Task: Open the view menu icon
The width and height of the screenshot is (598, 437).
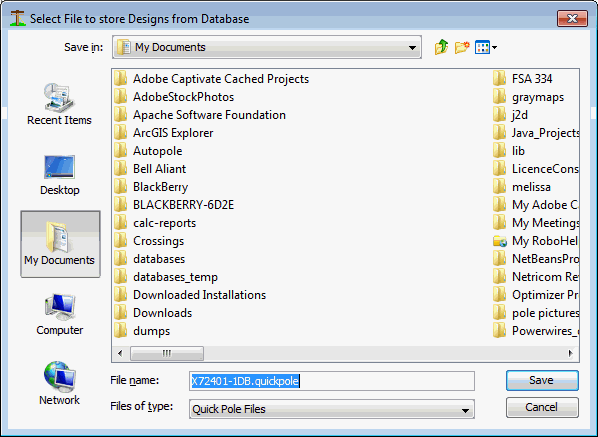Action: click(485, 47)
